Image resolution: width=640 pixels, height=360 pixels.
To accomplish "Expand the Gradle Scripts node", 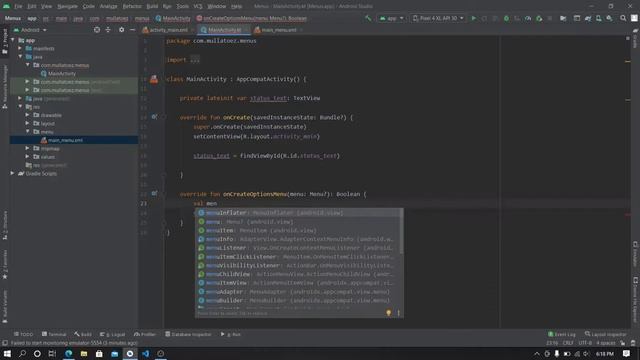I will [x=13, y=173].
